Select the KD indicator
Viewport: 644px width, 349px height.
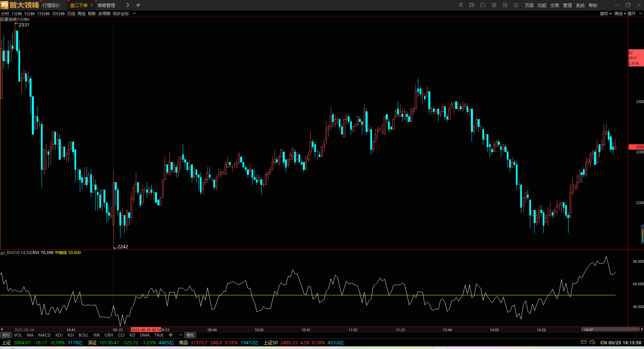[132, 335]
